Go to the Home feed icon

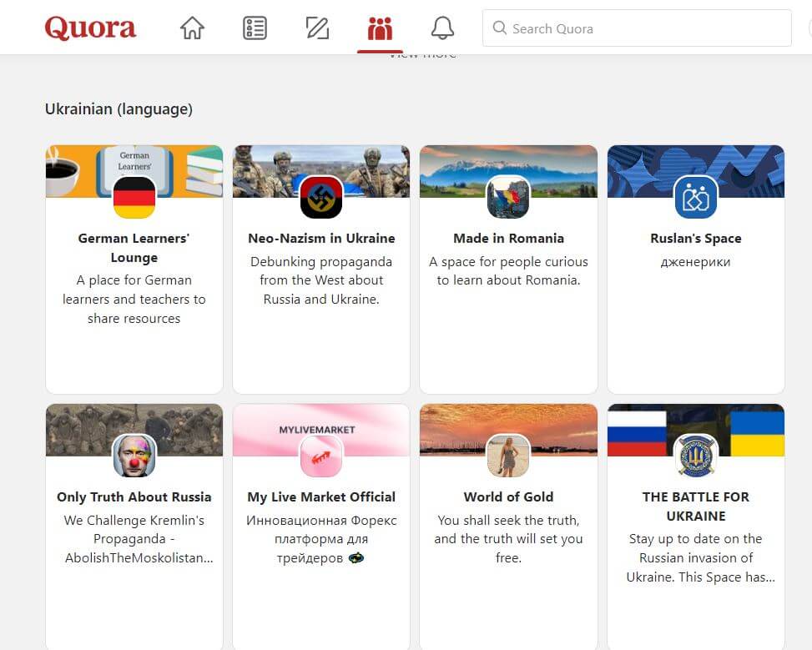[x=192, y=28]
